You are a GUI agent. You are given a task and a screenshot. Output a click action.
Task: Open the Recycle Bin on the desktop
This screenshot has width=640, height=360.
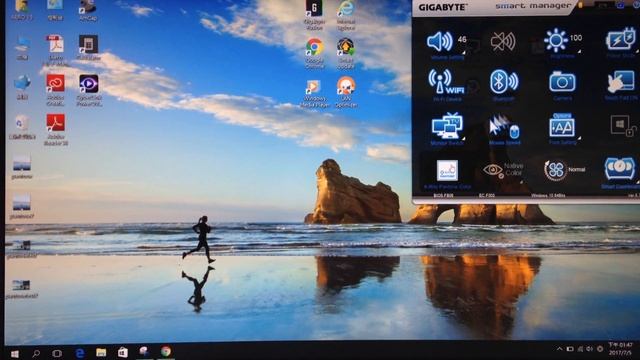coord(22,123)
